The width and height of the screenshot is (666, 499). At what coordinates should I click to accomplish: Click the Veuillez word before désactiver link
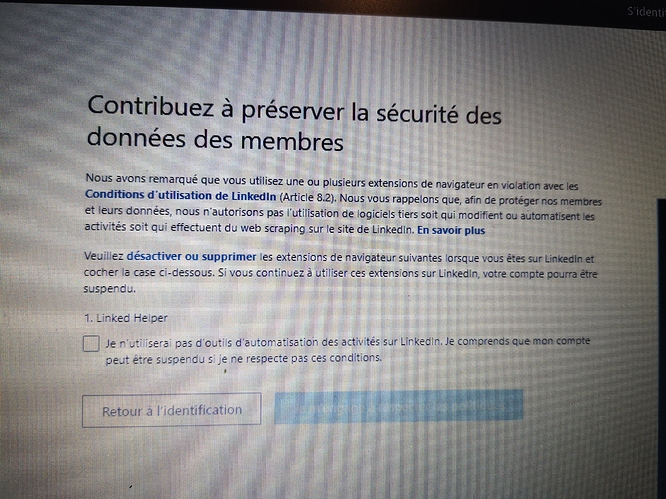[x=104, y=257]
